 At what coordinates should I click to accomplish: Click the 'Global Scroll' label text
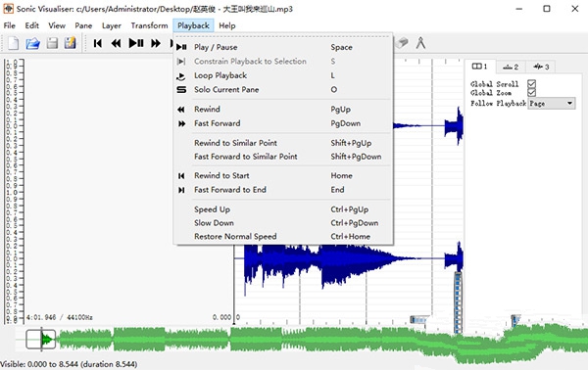click(x=494, y=84)
